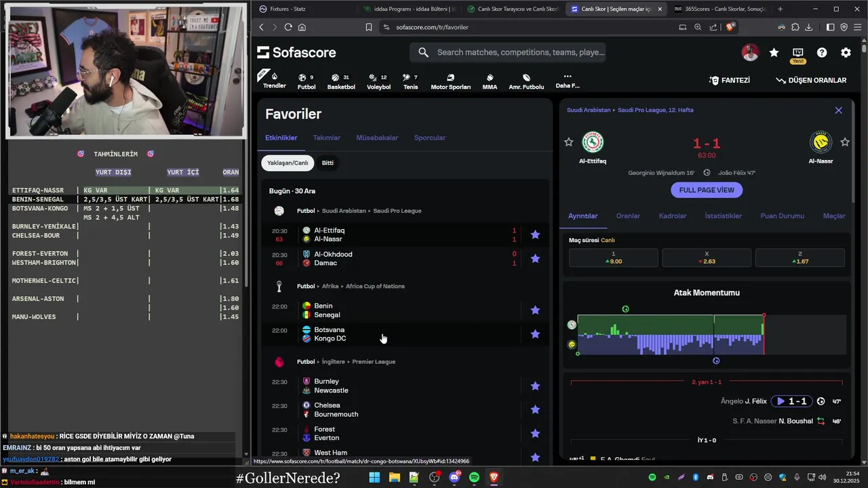The height and width of the screenshot is (488, 868).
Task: Toggle the browser sidebar panel
Action: [831, 27]
